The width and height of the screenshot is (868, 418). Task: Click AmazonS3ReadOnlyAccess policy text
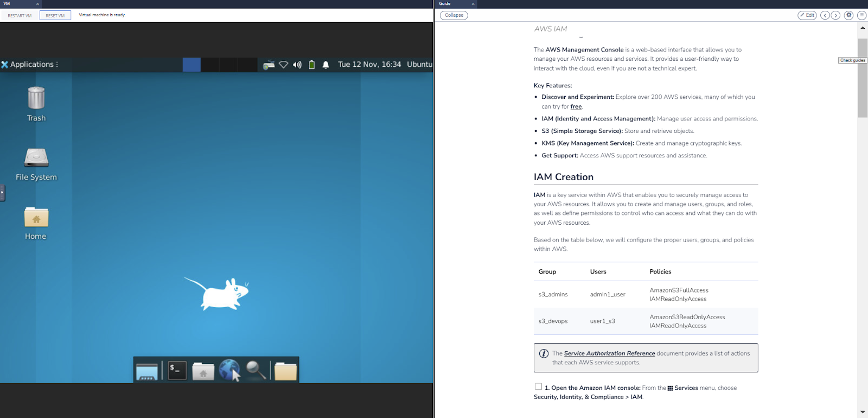(687, 316)
